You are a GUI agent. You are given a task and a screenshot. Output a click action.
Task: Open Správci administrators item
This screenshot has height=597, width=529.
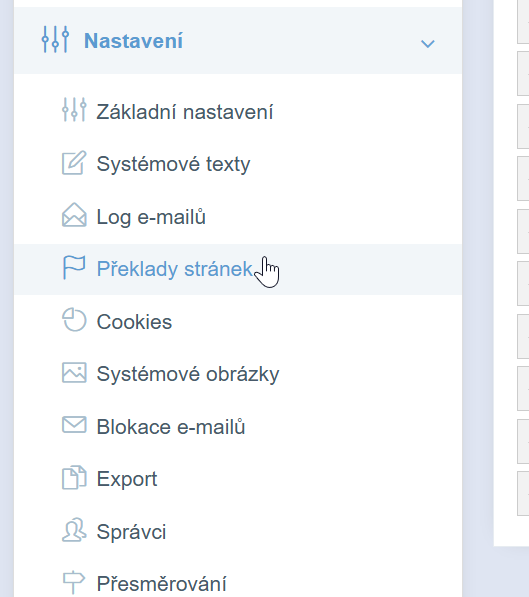[x=131, y=532]
